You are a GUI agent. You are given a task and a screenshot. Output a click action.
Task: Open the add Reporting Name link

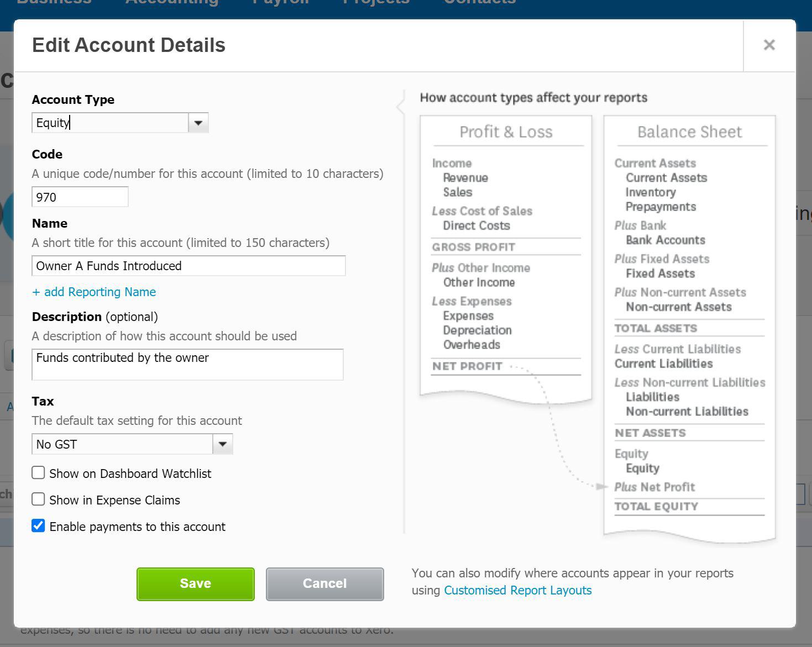pyautogui.click(x=94, y=292)
